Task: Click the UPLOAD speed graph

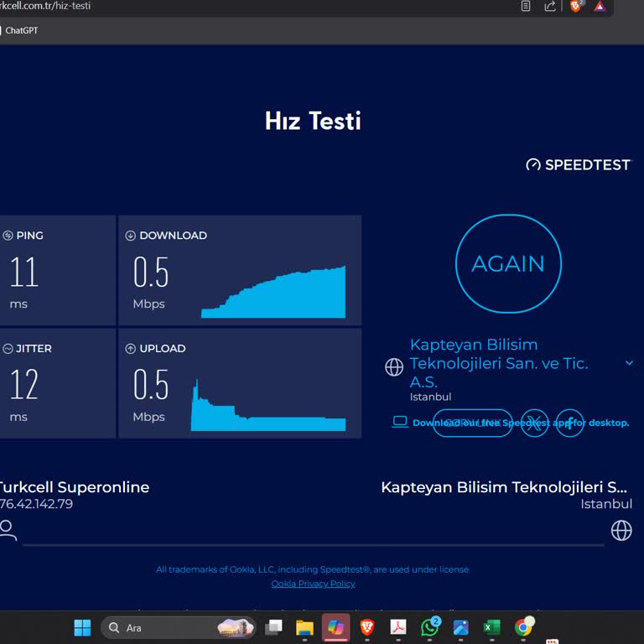Action: (x=268, y=404)
